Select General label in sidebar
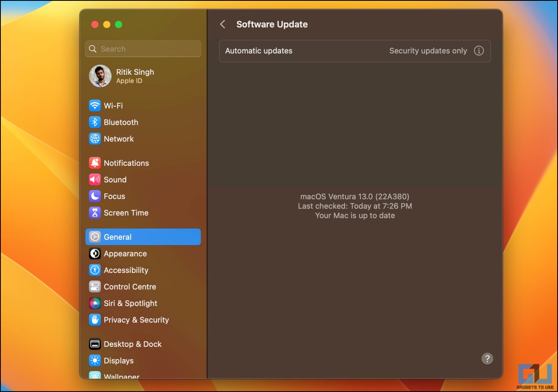Screen dimensions: 558x392 tap(118, 237)
